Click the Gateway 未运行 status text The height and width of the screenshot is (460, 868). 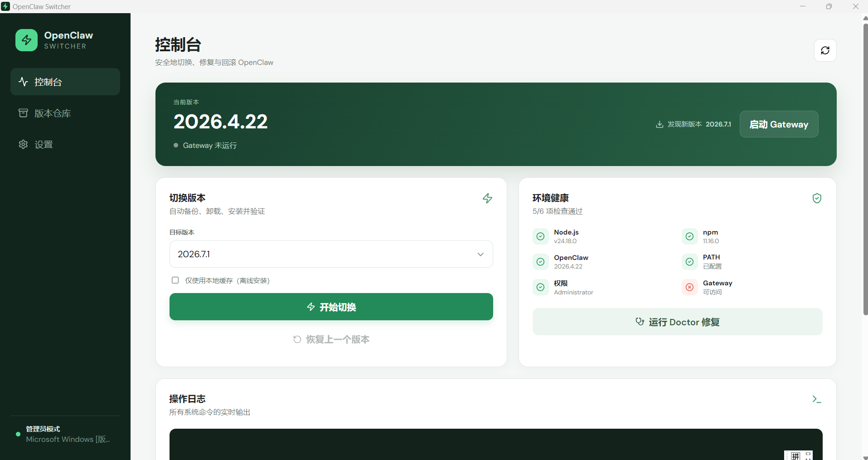pos(210,146)
